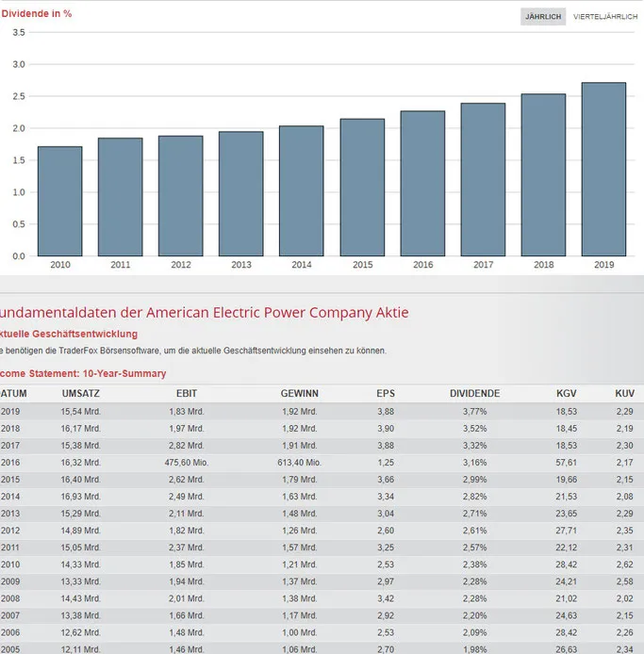Click the 'Dividende in %' chart title

click(37, 14)
